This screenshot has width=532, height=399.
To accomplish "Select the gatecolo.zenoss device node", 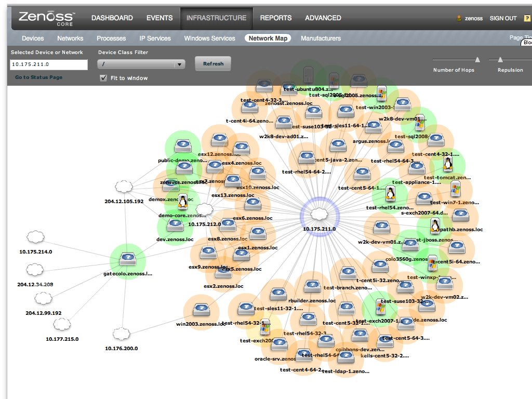I will pos(128,260).
